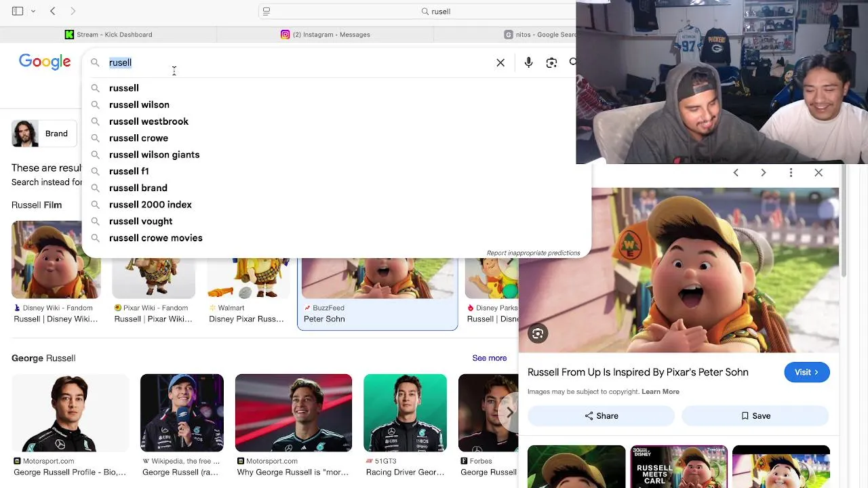Open Disney Wiki Fandom Russell thumbnail
The width and height of the screenshot is (868, 488).
click(x=56, y=278)
